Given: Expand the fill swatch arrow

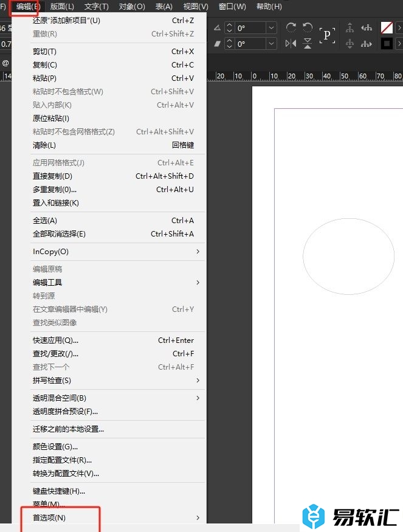Looking at the screenshot, I should pyautogui.click(x=399, y=27).
